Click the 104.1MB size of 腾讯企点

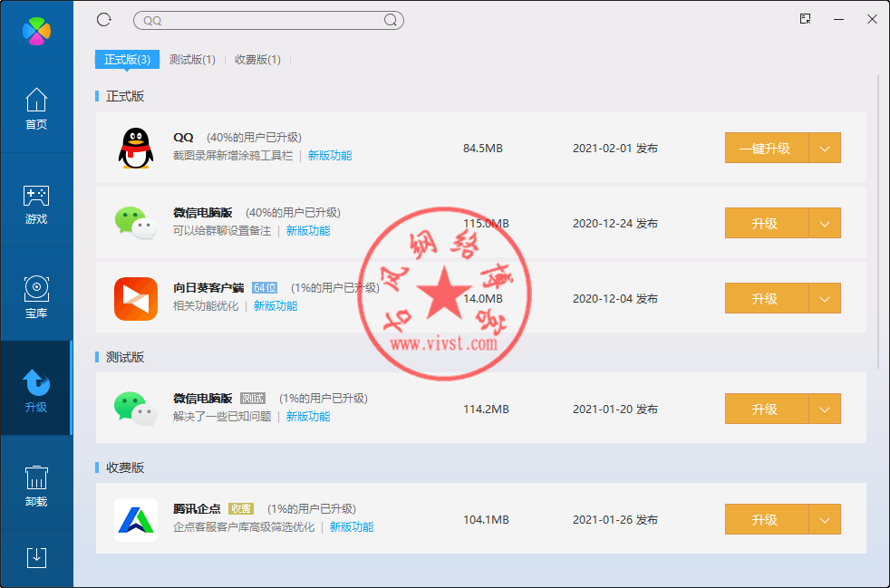point(486,520)
